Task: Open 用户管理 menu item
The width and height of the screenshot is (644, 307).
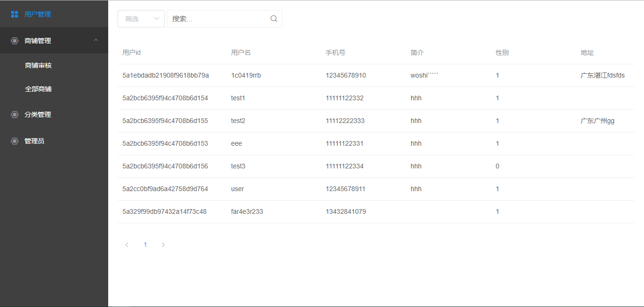Action: point(54,14)
